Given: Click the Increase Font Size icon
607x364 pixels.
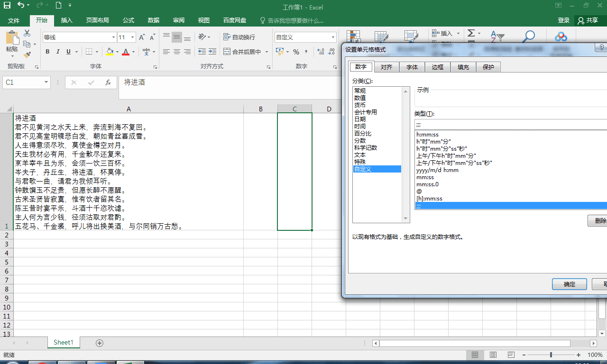Looking at the screenshot, I should [142, 37].
